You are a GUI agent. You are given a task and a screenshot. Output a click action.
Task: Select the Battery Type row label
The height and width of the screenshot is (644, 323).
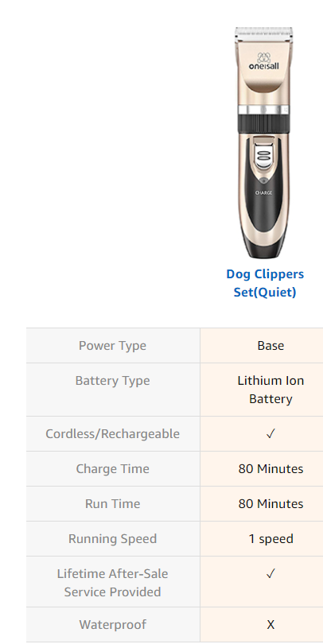coord(112,380)
